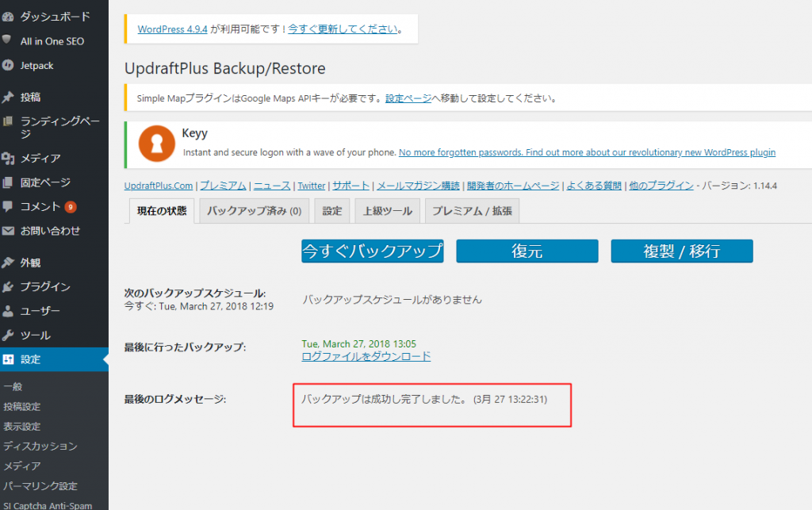Open 表示設定 submenu item

click(x=21, y=426)
